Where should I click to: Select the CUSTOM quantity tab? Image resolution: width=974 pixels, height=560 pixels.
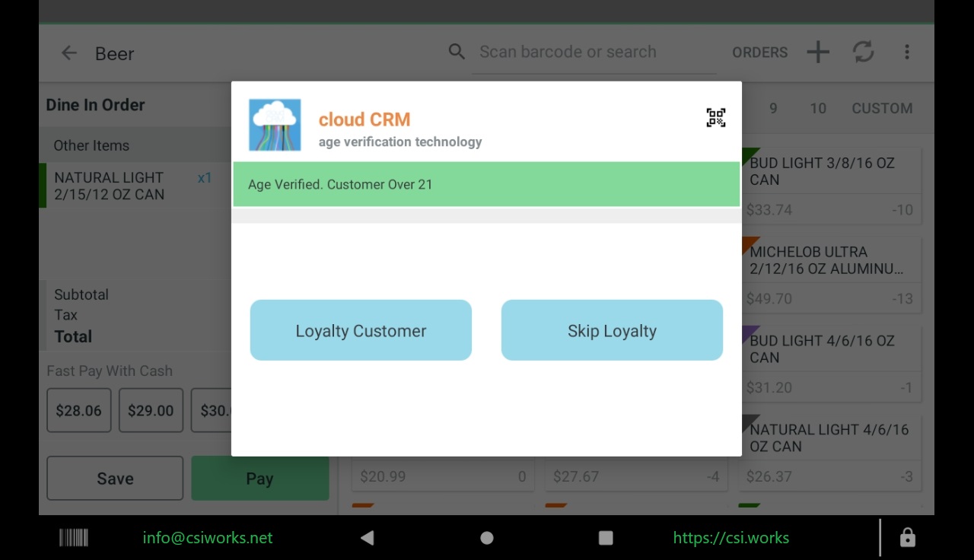coord(882,108)
